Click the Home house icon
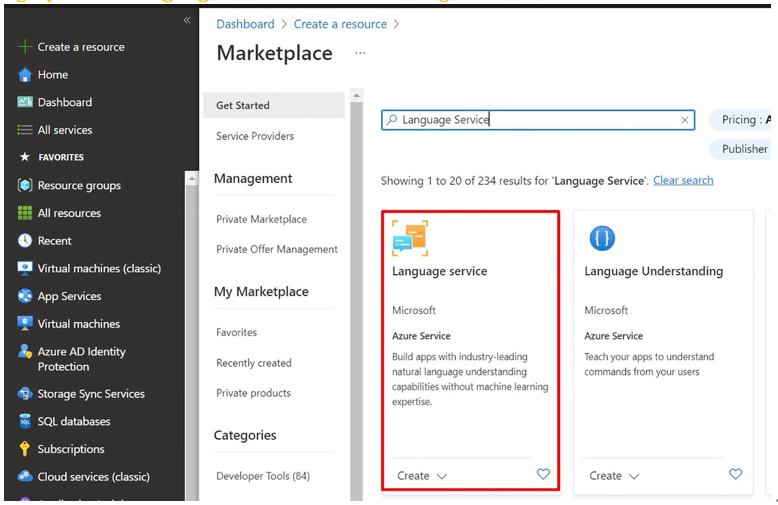Viewport: 778px width, 505px height. click(24, 75)
